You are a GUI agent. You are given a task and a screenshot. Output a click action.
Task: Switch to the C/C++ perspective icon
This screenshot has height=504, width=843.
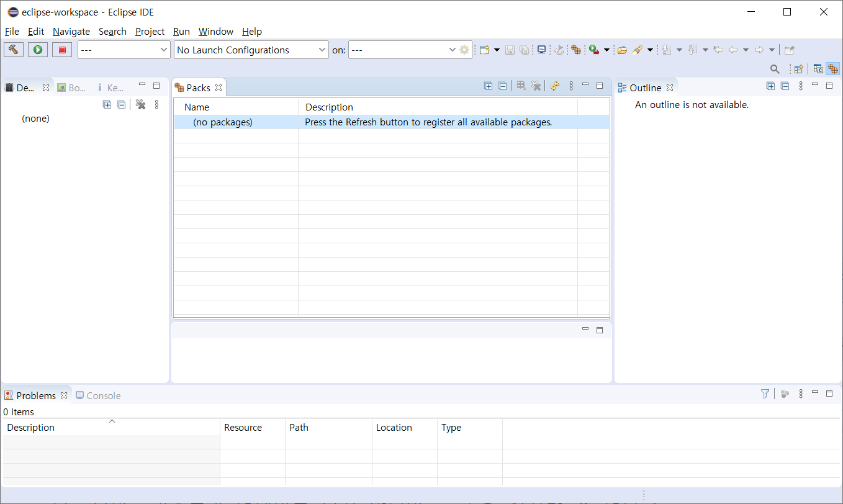[818, 69]
